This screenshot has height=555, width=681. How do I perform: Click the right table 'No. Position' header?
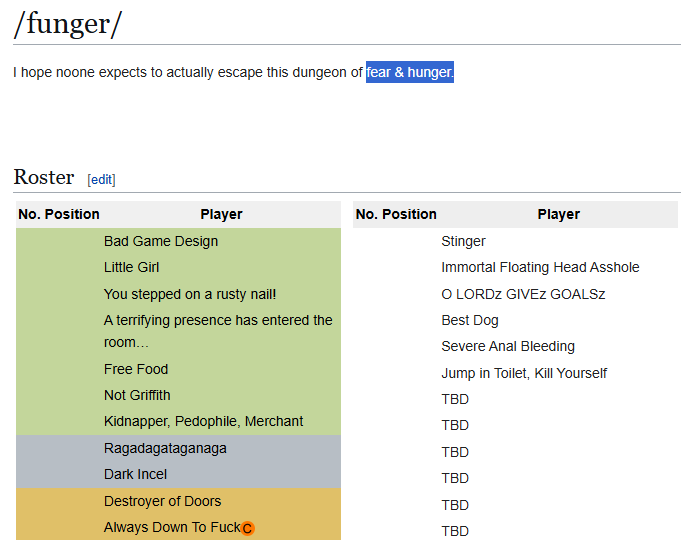pos(396,214)
